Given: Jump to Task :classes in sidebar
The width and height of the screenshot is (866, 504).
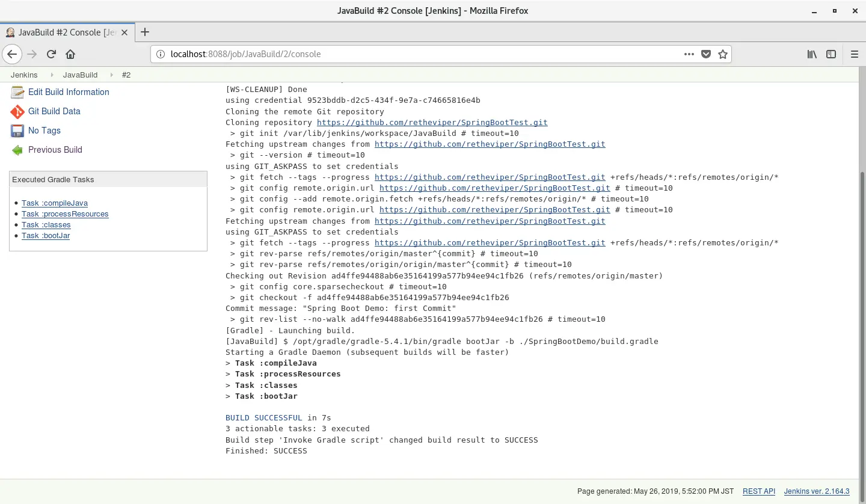Looking at the screenshot, I should tap(46, 225).
